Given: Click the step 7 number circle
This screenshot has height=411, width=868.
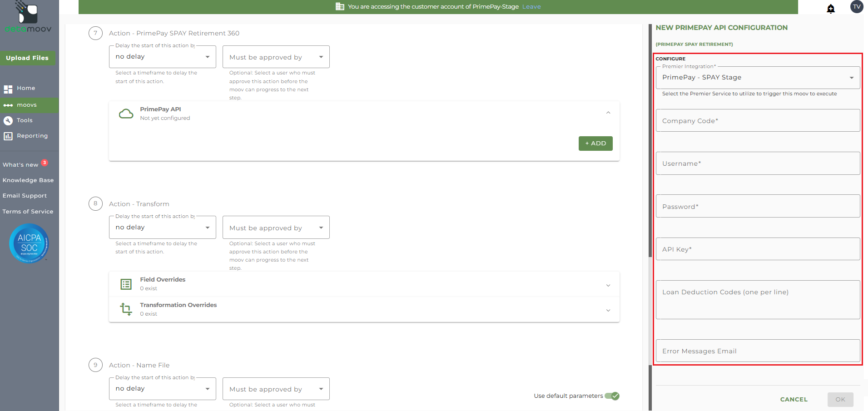Looking at the screenshot, I should [x=95, y=33].
